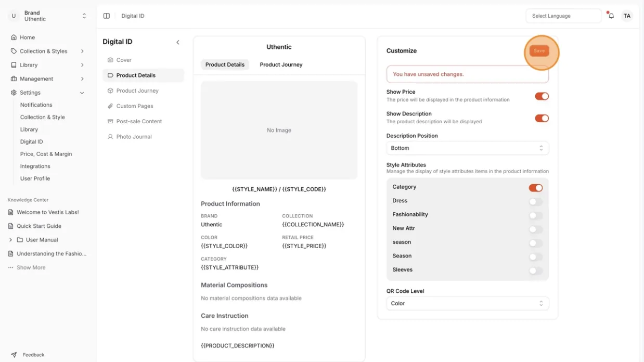Image resolution: width=644 pixels, height=362 pixels.
Task: Click the sidebar panel toggle icon
Action: (107, 16)
